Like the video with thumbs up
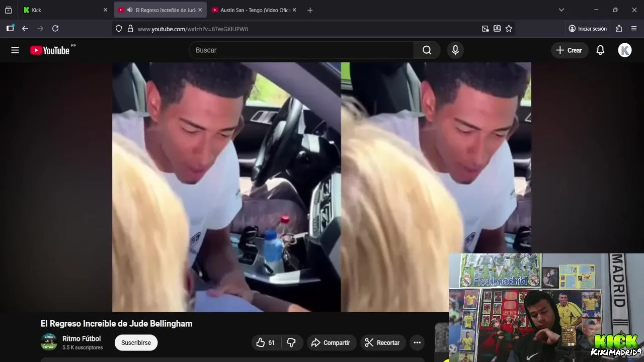Screen dimensions: 644x362 [266, 343]
